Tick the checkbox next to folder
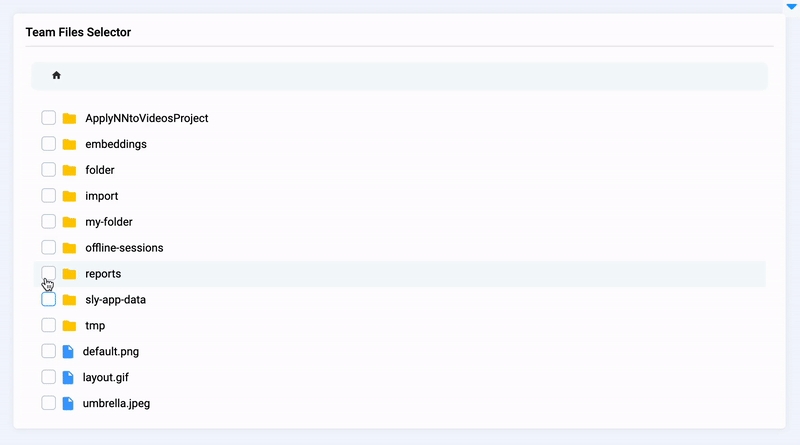 point(48,169)
